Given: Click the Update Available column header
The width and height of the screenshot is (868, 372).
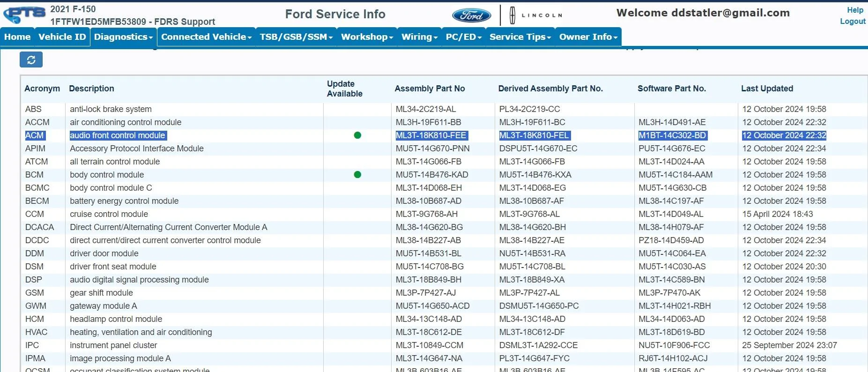Looking at the screenshot, I should coord(344,89).
